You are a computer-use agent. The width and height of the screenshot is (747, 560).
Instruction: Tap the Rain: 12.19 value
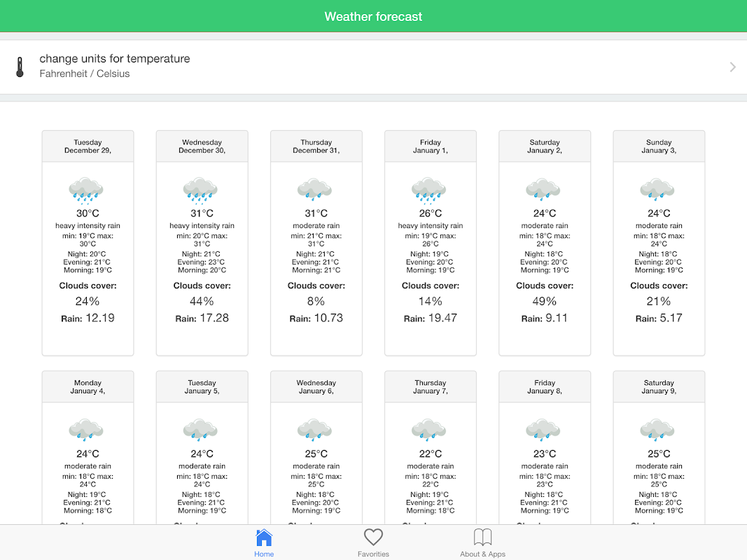88,318
